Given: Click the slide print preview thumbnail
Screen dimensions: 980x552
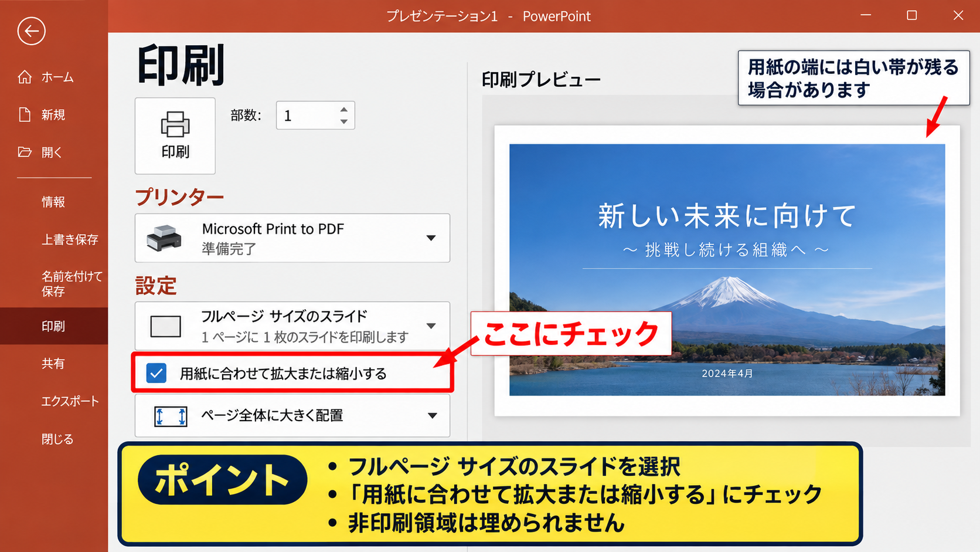Looking at the screenshot, I should click(x=727, y=270).
